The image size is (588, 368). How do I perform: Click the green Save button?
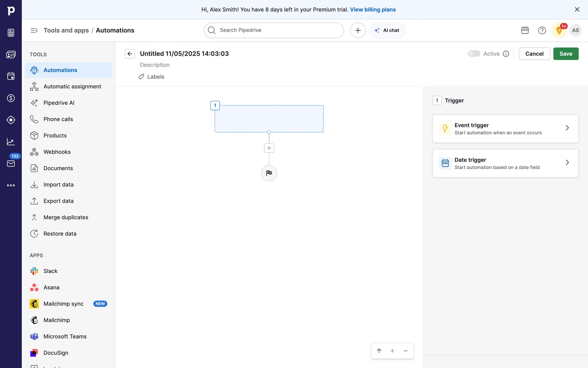pos(566,54)
